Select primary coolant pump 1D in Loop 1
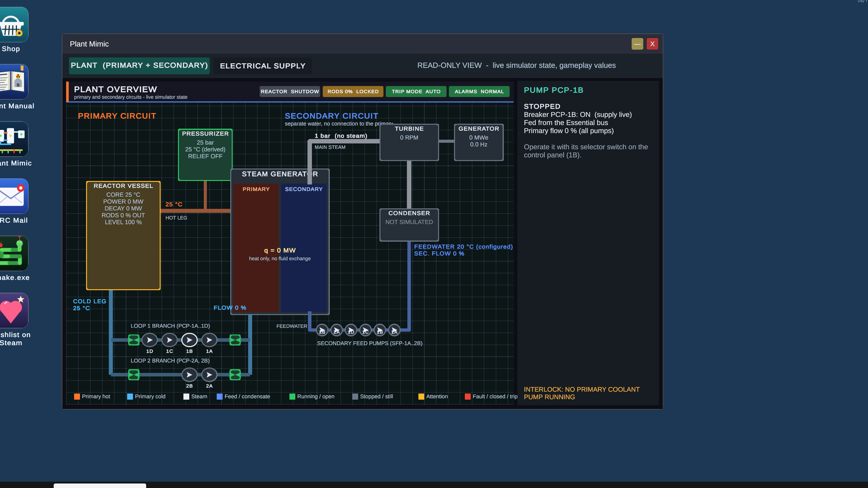868x488 pixels. click(149, 340)
